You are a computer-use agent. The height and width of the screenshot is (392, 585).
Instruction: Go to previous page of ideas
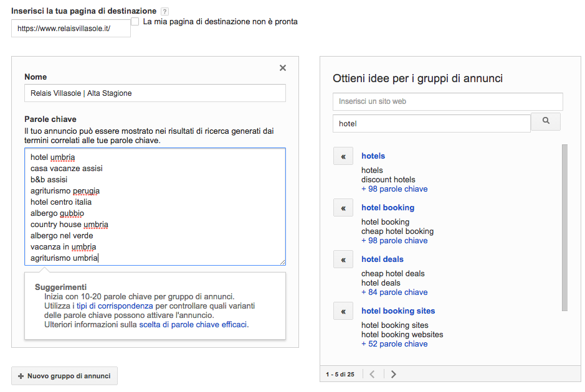point(372,374)
